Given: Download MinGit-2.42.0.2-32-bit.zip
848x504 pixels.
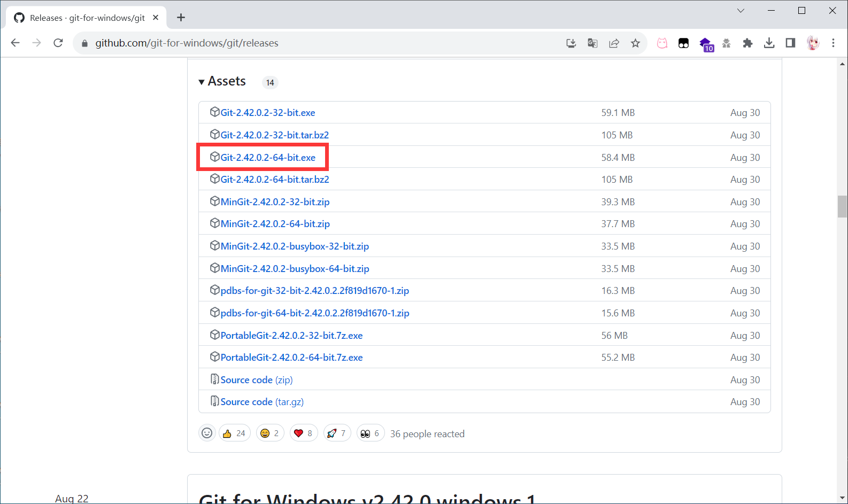Looking at the screenshot, I should pyautogui.click(x=275, y=202).
